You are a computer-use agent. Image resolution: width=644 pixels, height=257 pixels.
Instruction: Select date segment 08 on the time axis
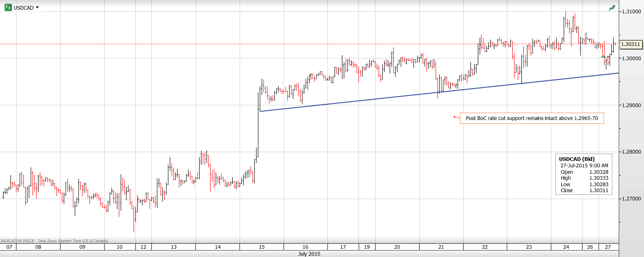pos(38,247)
